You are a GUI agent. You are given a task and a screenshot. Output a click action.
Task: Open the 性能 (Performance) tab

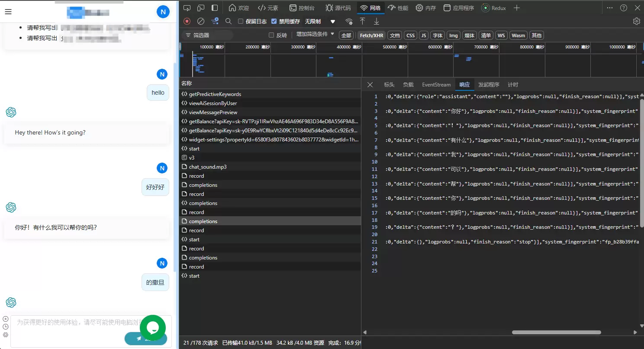(398, 8)
